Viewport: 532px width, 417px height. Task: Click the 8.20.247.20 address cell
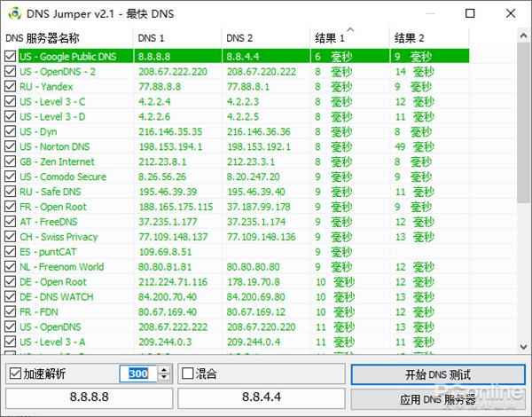point(253,177)
